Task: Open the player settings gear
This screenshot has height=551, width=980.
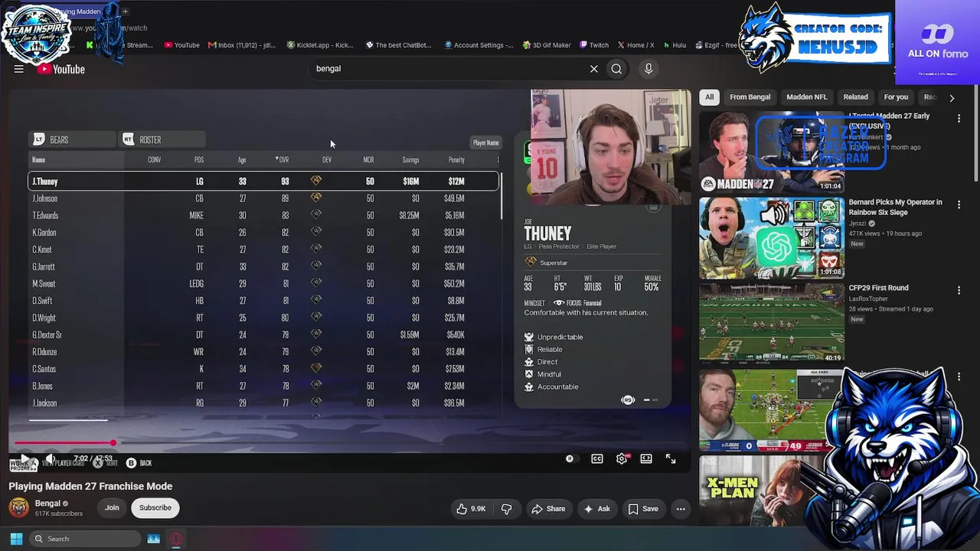Action: point(622,459)
